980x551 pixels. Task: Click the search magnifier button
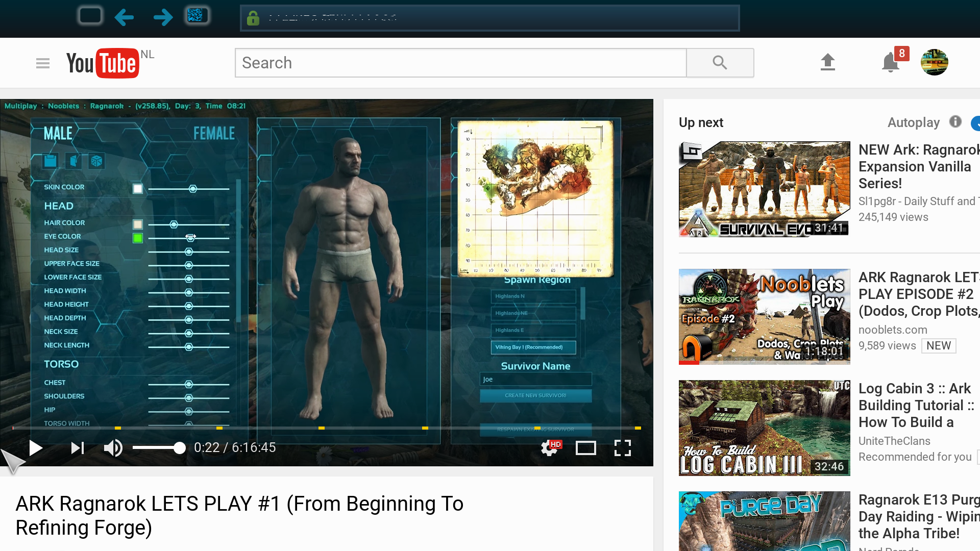point(720,63)
